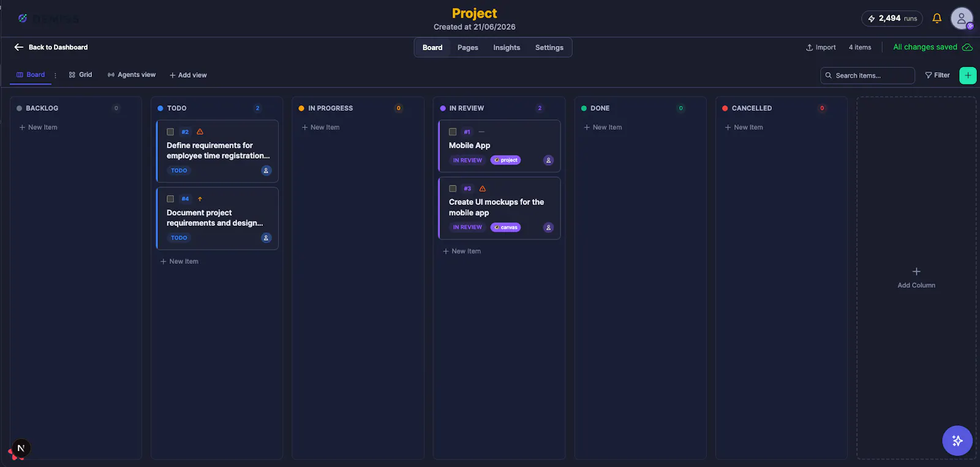Click up-arrow priority icon on item #4
This screenshot has height=467, width=980.
(200, 199)
